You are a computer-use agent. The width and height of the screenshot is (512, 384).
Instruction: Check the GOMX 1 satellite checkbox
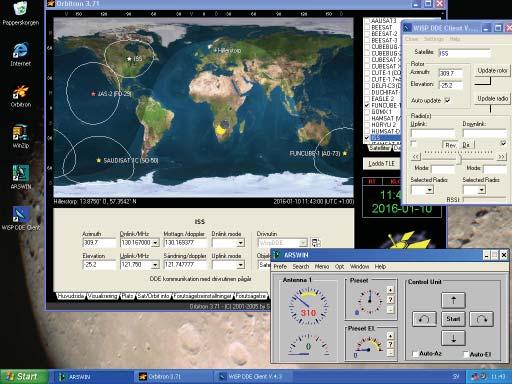point(367,112)
